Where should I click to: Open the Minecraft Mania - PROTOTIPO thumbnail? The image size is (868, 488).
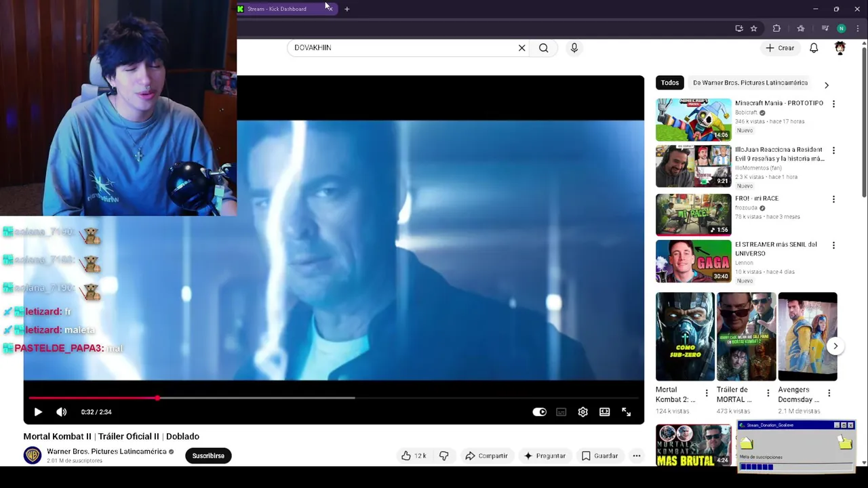[693, 119]
